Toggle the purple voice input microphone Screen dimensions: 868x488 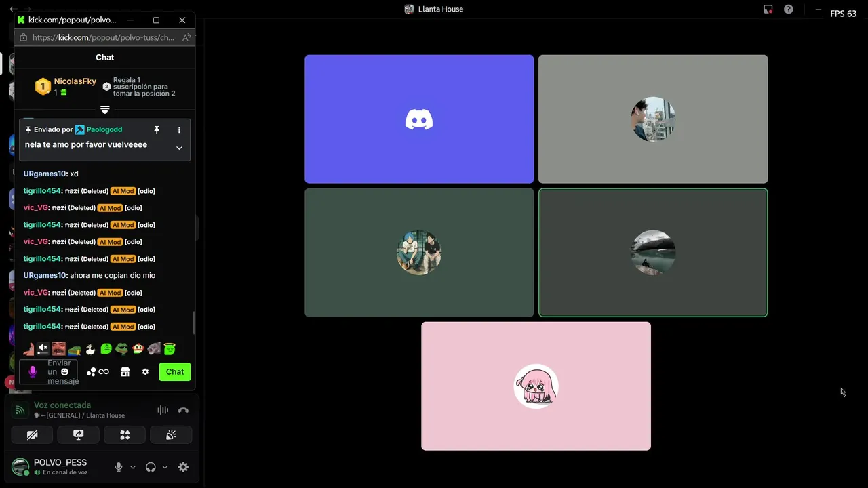tap(33, 371)
